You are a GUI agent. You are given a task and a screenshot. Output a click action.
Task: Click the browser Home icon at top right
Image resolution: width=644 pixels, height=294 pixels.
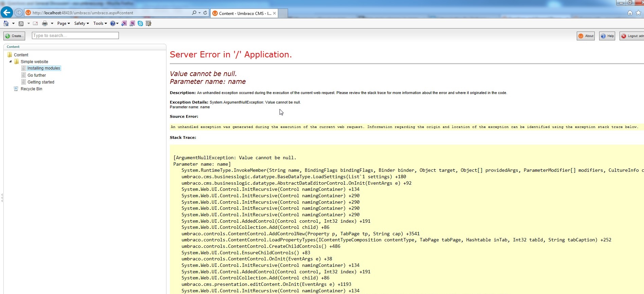coord(630,13)
